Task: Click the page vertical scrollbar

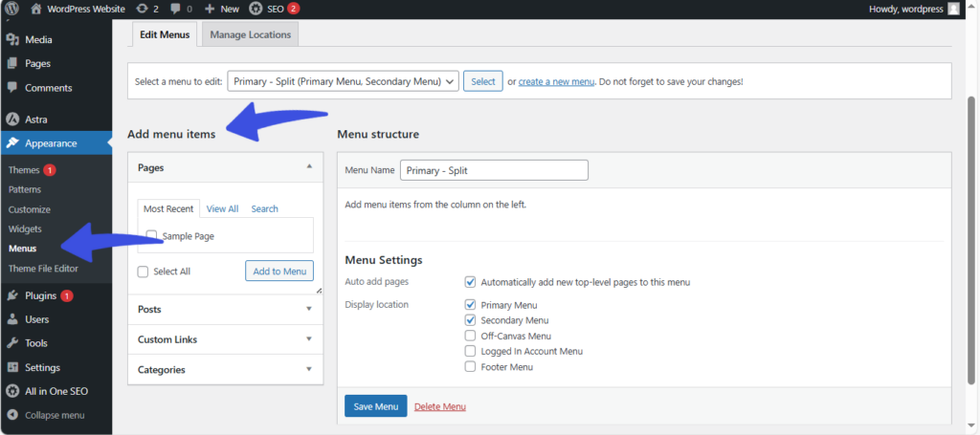Action: click(973, 240)
